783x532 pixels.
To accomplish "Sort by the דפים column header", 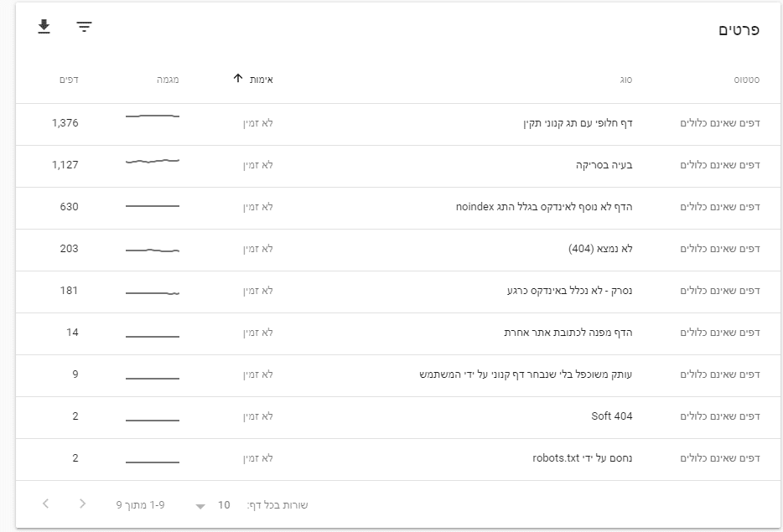I will pos(69,80).
